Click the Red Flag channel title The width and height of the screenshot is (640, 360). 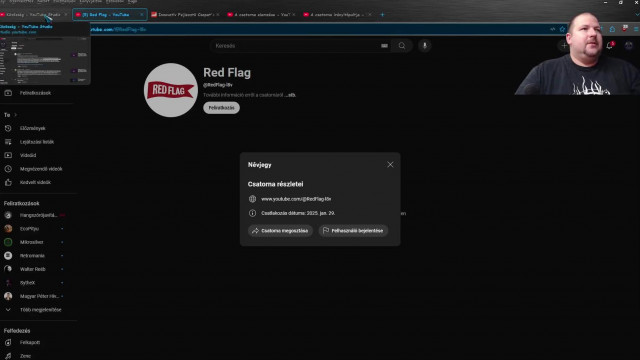coord(227,73)
